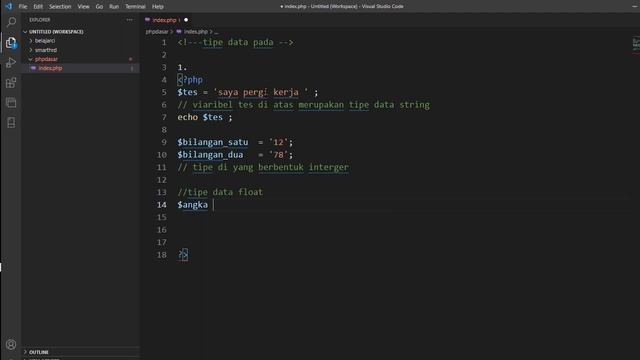Click the HTML comment on line 1
This screenshot has height=360, width=640.
[x=236, y=42]
